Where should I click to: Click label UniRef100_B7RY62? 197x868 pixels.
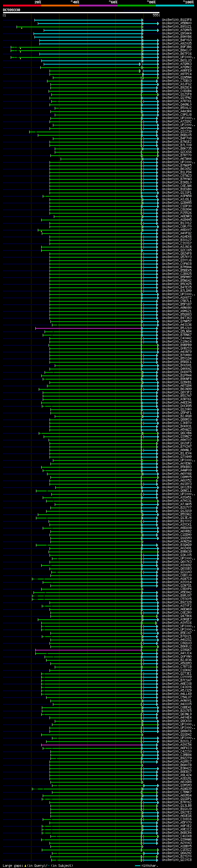(x=176, y=803)
